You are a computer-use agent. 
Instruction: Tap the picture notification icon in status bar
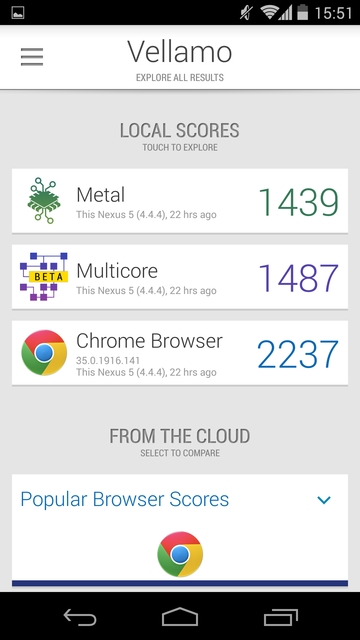pos(18,13)
